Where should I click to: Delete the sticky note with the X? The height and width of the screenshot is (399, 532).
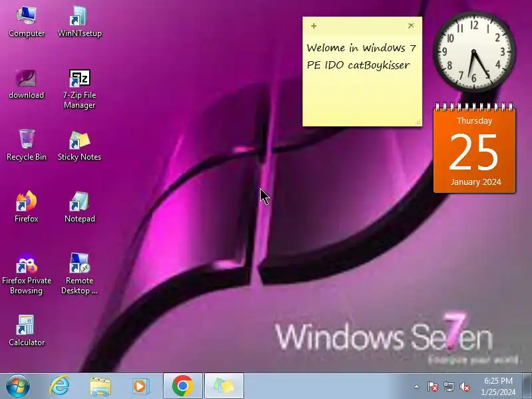coord(411,25)
